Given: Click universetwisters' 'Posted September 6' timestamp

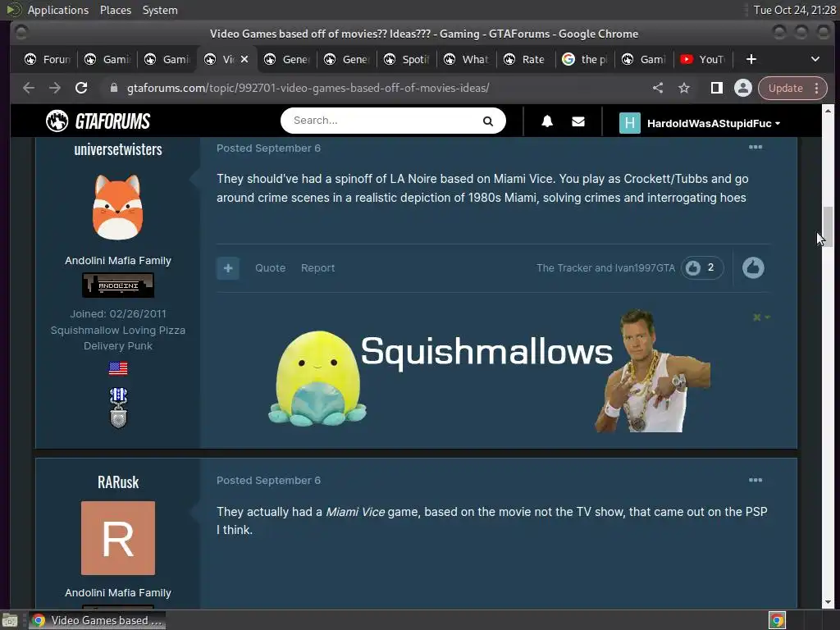Looking at the screenshot, I should click(268, 148).
